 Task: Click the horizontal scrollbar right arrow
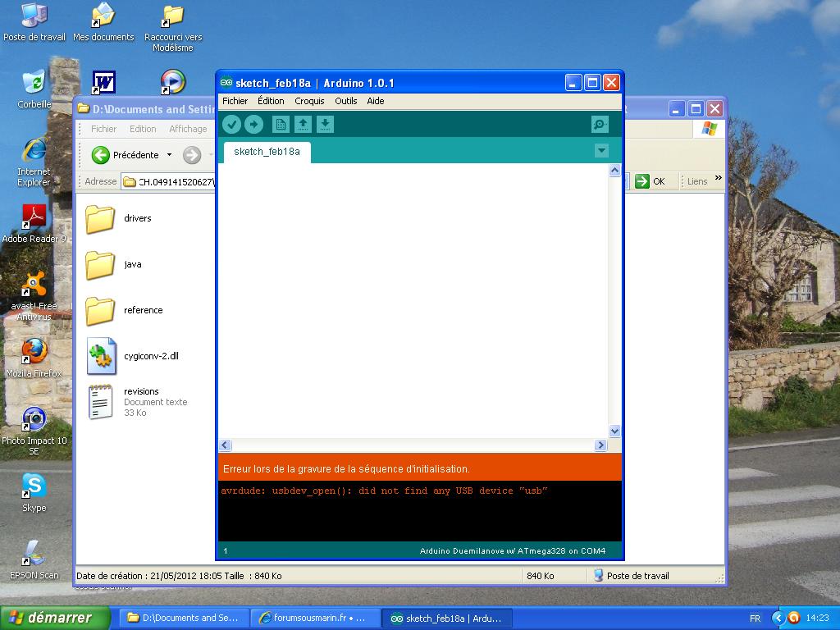click(600, 445)
